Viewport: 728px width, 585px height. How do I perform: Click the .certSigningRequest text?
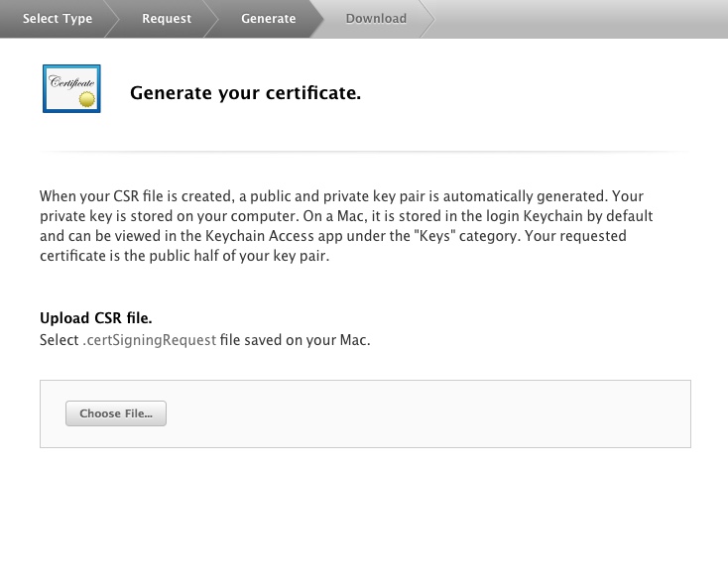[x=149, y=340]
